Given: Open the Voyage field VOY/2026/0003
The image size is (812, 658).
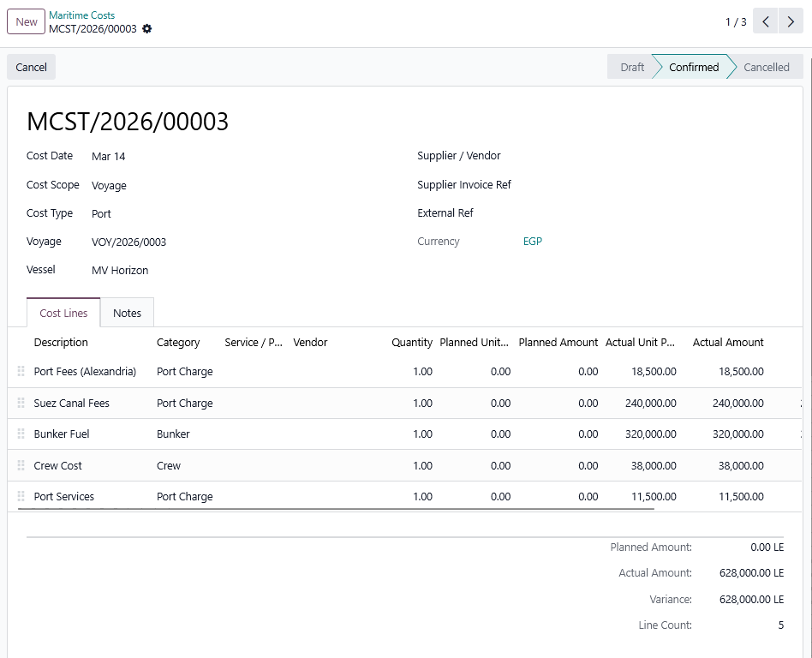Looking at the screenshot, I should click(x=128, y=242).
